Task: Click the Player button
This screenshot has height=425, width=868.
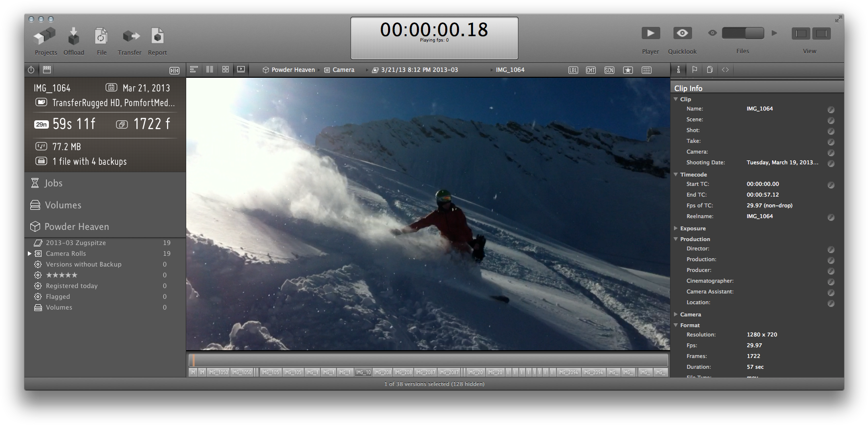Action: [651, 33]
